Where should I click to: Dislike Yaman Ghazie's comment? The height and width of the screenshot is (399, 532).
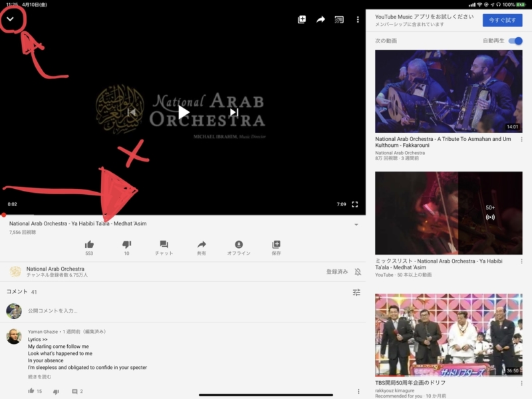pos(56,392)
